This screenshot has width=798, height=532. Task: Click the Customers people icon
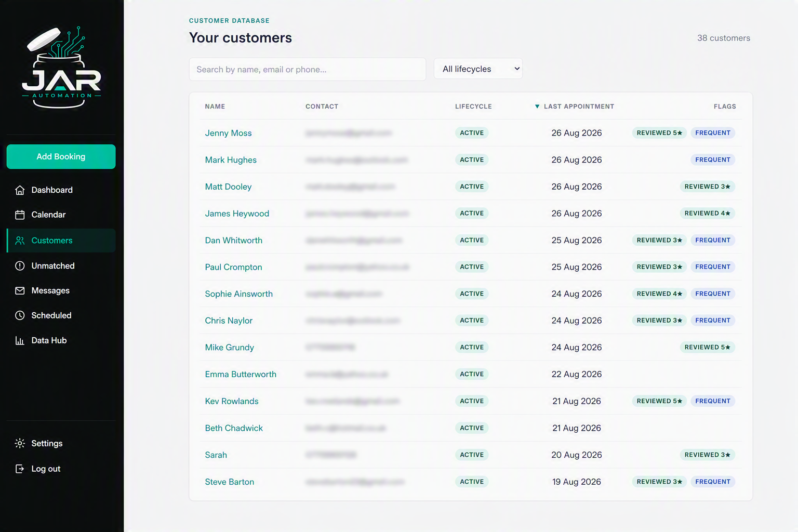20,241
